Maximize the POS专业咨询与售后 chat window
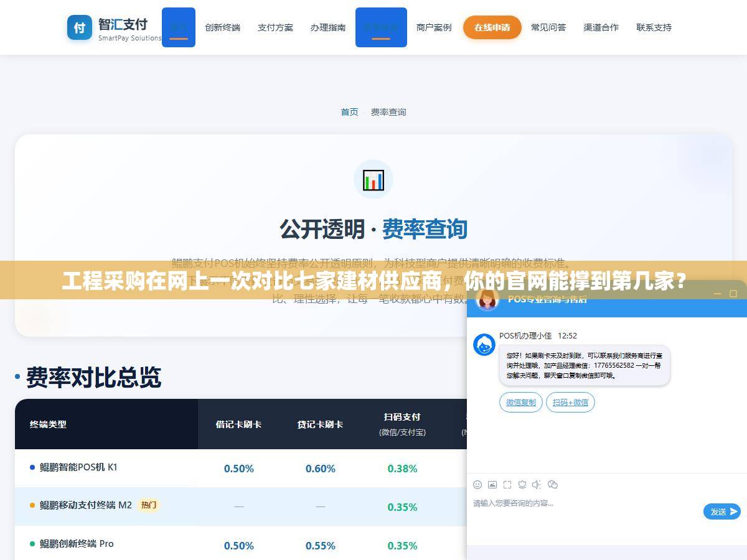 [733, 294]
